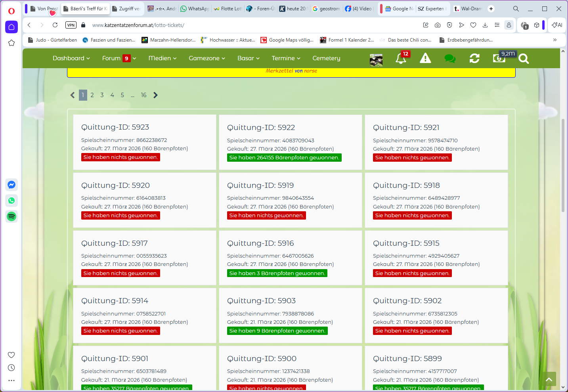Click the warning triangle icon

point(425,58)
